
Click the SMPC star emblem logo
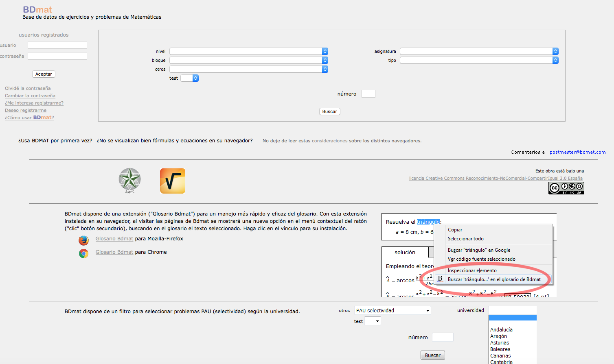click(x=129, y=180)
